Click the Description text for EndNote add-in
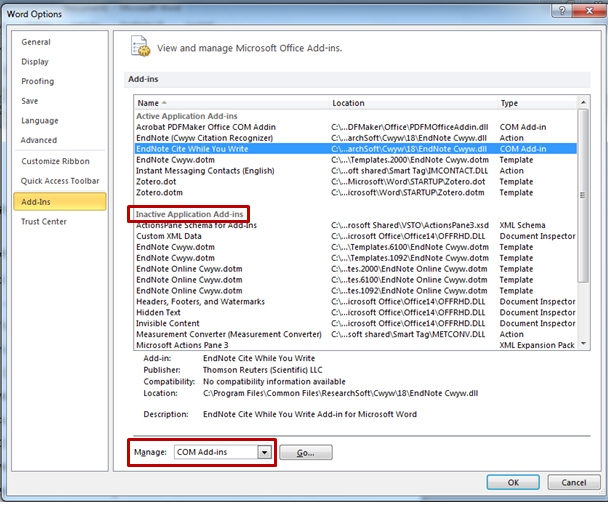 point(310,414)
